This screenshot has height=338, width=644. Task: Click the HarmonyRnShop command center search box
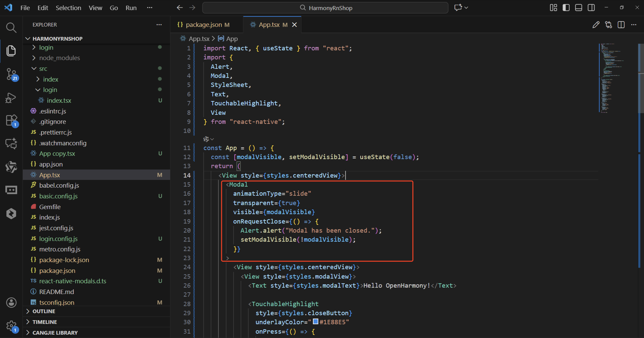coord(325,8)
